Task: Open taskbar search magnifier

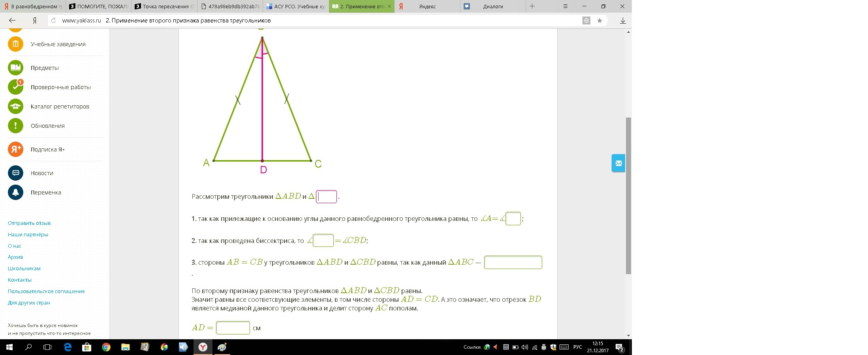Action: (28, 347)
